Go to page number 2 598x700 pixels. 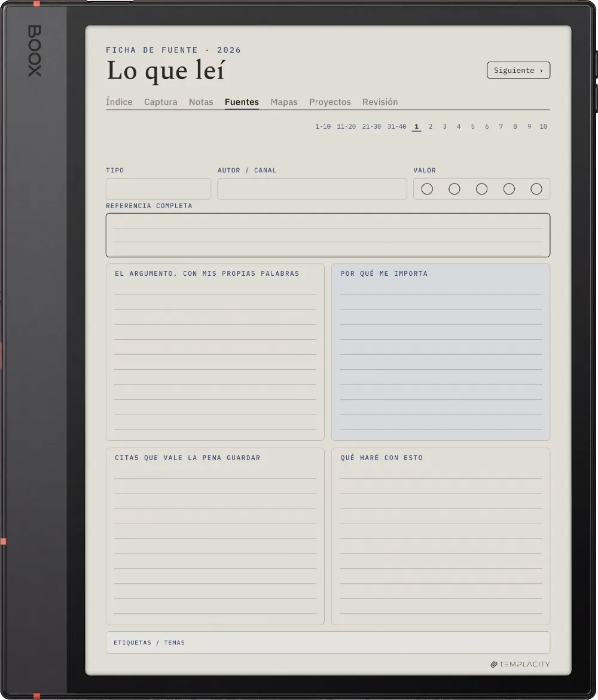coord(431,127)
